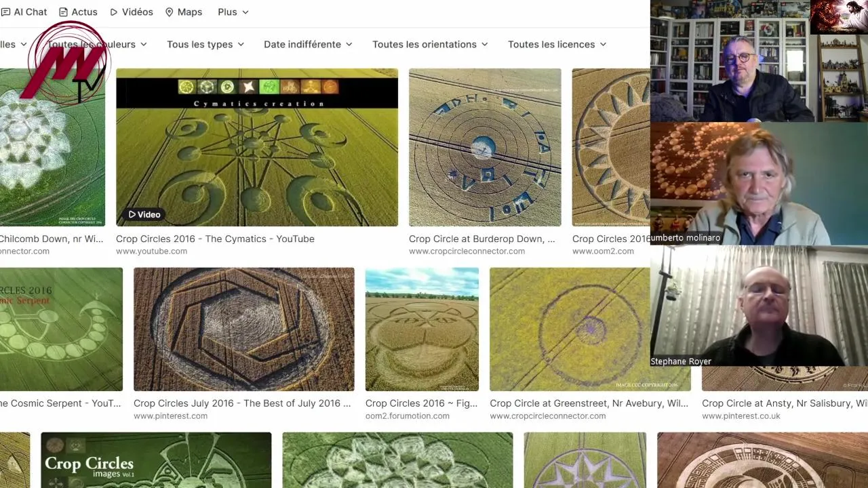
Task: Click the Video badge on Cymatics thumbnail
Action: click(x=144, y=214)
